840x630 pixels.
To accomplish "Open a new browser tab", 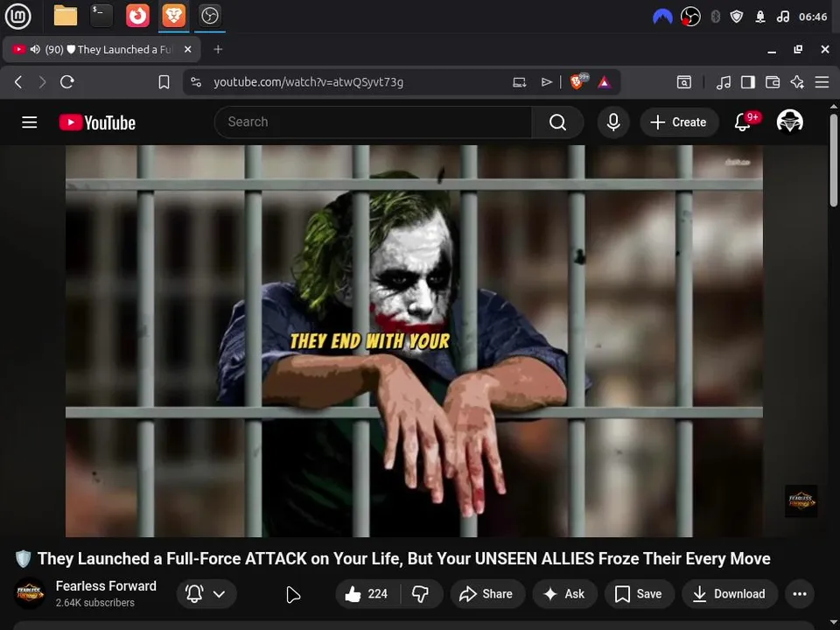I will click(218, 49).
